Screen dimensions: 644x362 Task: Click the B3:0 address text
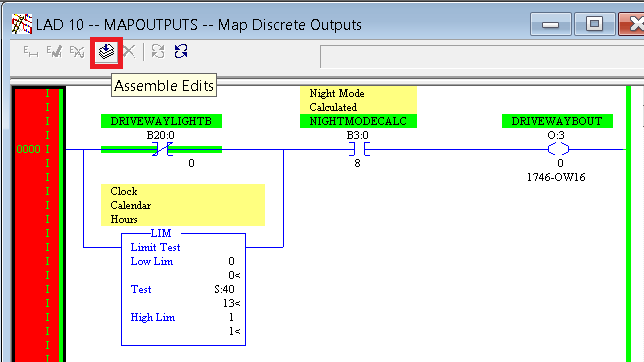[x=358, y=135]
